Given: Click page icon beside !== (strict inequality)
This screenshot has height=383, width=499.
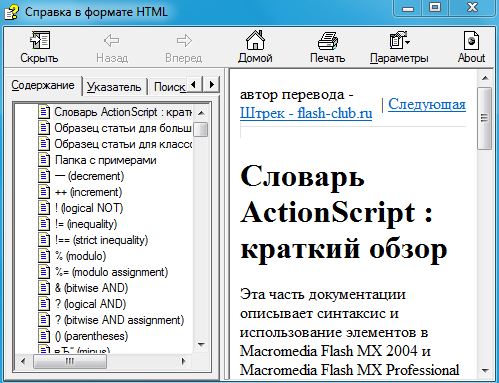Looking at the screenshot, I should pos(44,240).
